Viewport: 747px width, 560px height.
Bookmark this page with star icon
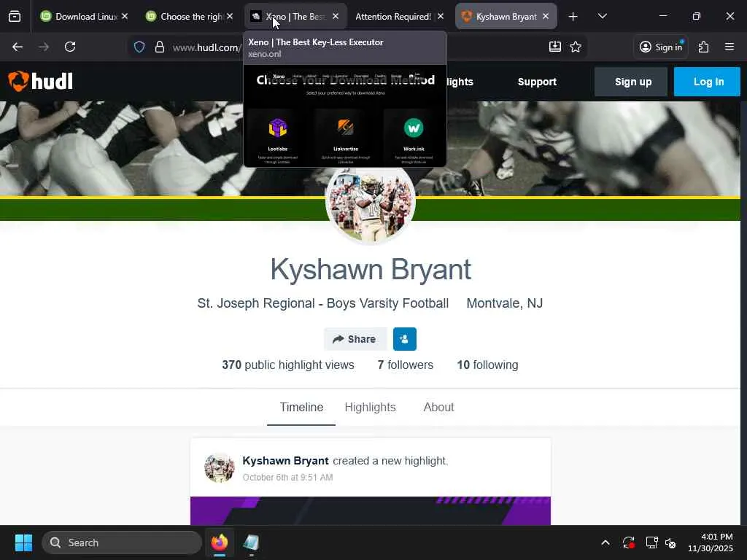click(576, 47)
